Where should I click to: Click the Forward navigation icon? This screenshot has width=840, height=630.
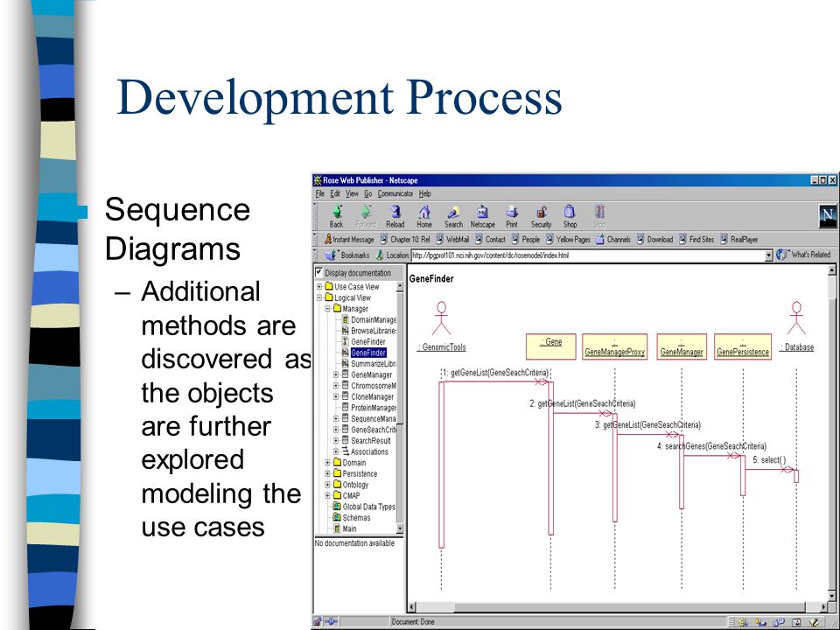pos(366,216)
